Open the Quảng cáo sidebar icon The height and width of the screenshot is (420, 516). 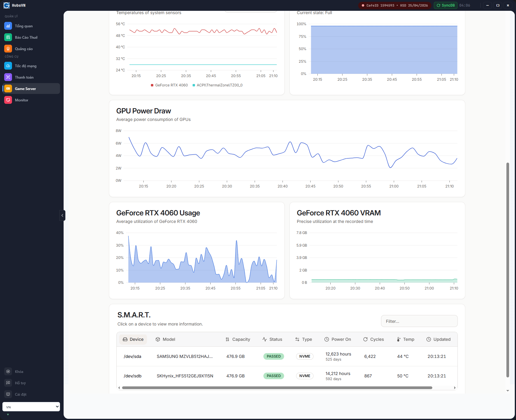(x=8, y=49)
